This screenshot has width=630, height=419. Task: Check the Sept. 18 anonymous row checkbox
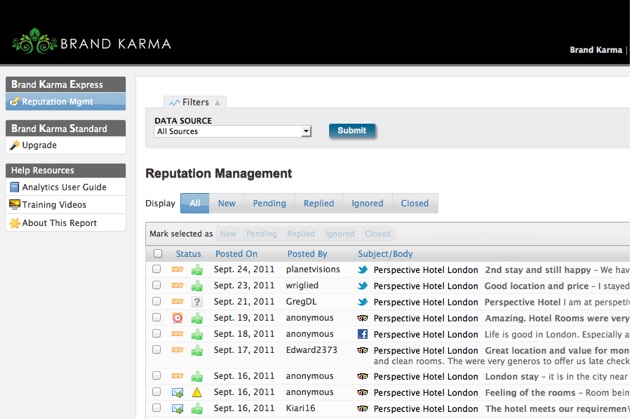click(x=156, y=333)
